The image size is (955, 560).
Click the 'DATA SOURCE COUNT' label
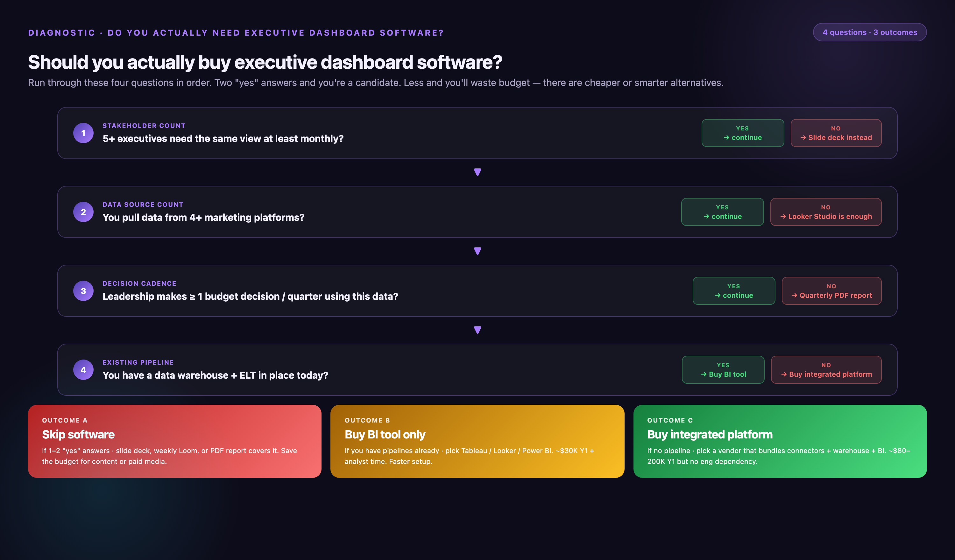click(x=143, y=205)
